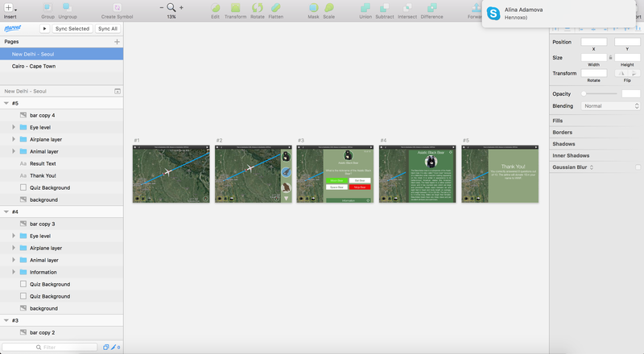Add a new page with plus icon
This screenshot has width=644, height=354.
[117, 41]
